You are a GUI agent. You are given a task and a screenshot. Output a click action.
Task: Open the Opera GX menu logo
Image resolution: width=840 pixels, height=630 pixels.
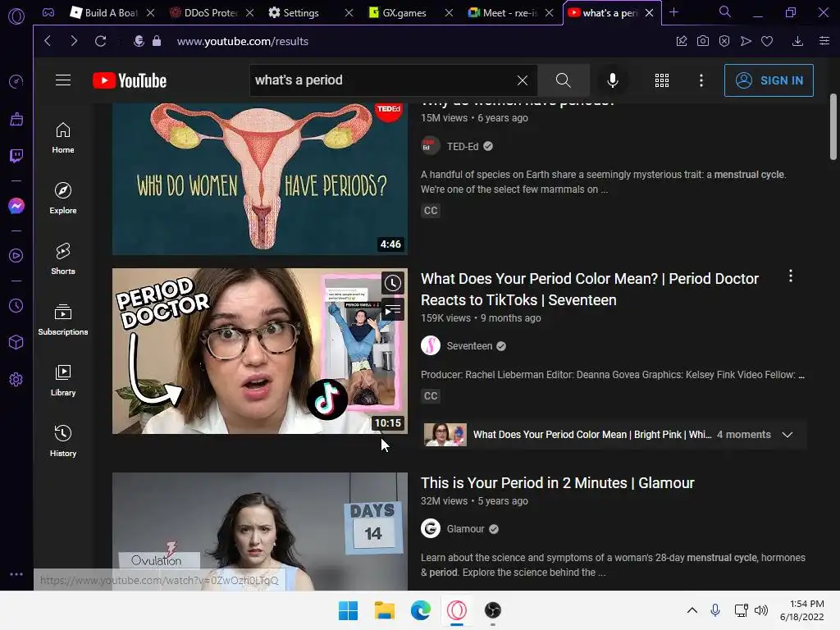(x=16, y=16)
